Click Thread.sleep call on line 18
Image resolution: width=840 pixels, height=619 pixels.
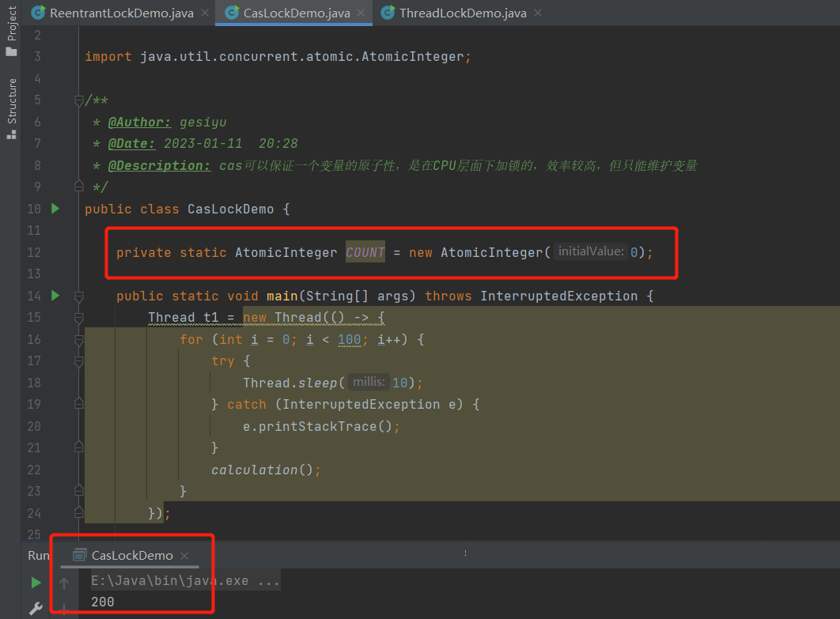pos(332,383)
